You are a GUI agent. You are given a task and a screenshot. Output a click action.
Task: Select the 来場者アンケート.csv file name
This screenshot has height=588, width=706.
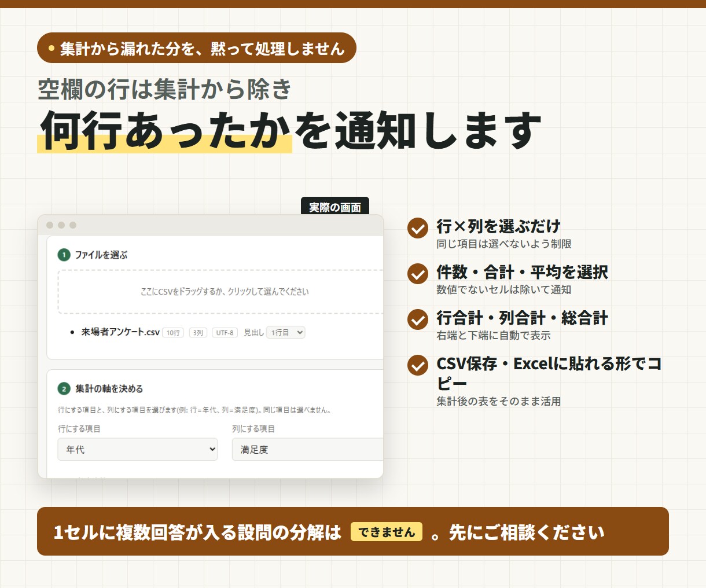pos(120,332)
